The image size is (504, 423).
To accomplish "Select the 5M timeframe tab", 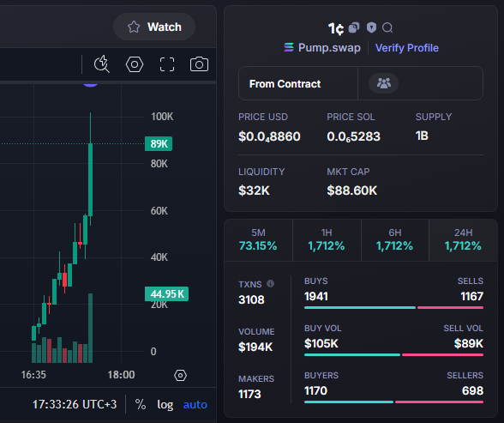I will tap(258, 240).
